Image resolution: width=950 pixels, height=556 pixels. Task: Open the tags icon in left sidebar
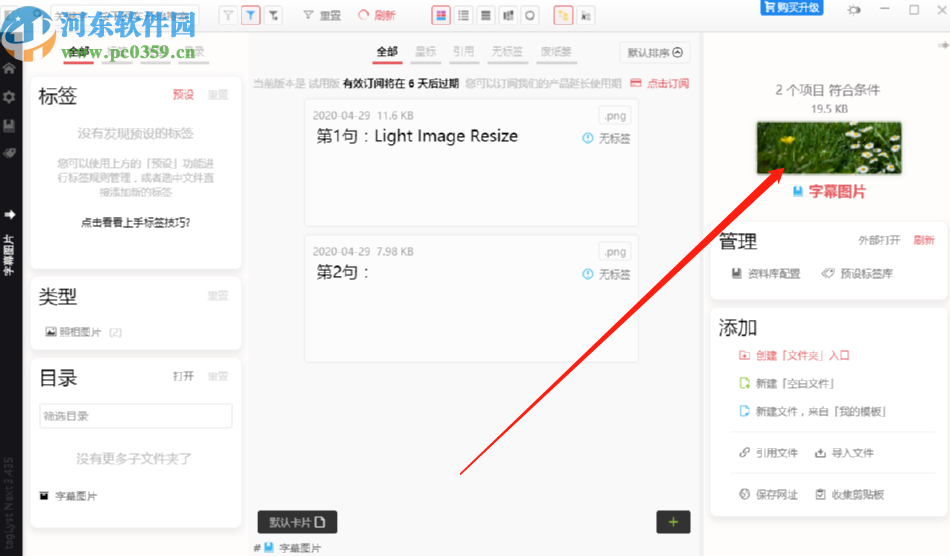[9, 153]
